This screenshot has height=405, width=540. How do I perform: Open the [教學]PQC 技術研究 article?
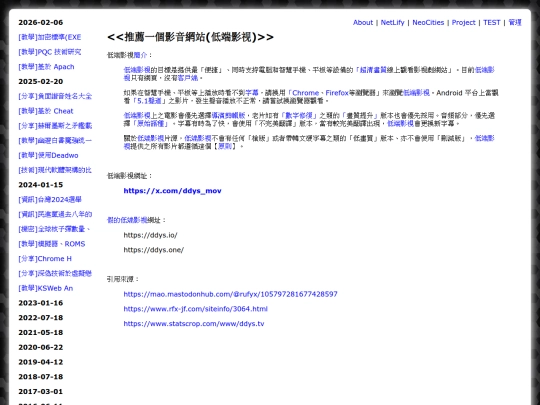tap(50, 52)
